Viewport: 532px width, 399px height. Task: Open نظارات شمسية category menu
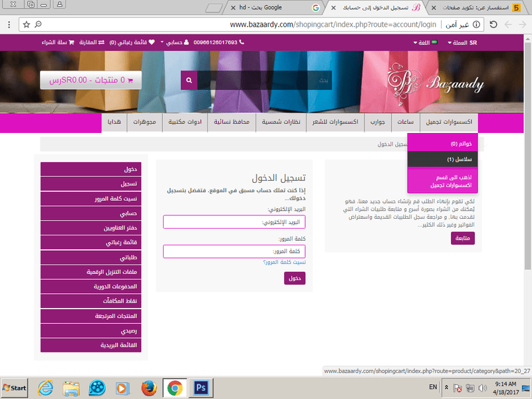pyautogui.click(x=281, y=122)
